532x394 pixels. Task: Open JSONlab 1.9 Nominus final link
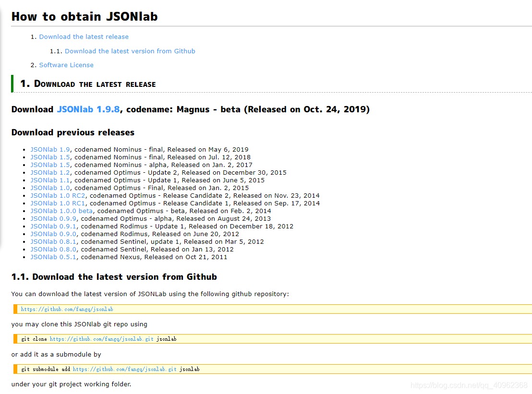pyautogui.click(x=50, y=150)
